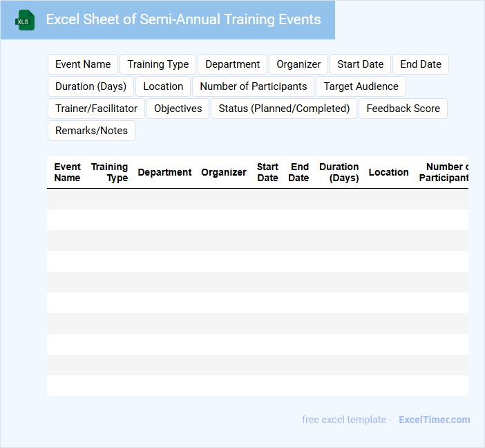Screen dimensions: 485x448
Task: Choose the Target Audience tag
Action: point(361,86)
